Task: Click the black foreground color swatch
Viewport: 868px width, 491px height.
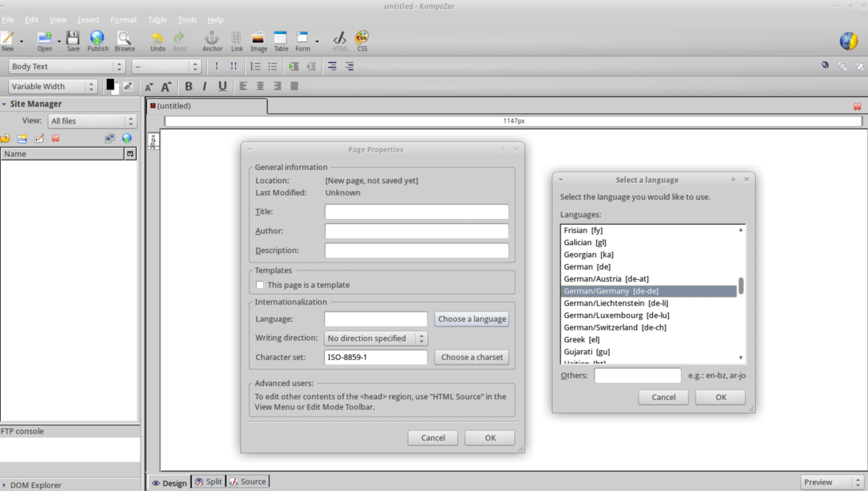Action: pyautogui.click(x=110, y=84)
